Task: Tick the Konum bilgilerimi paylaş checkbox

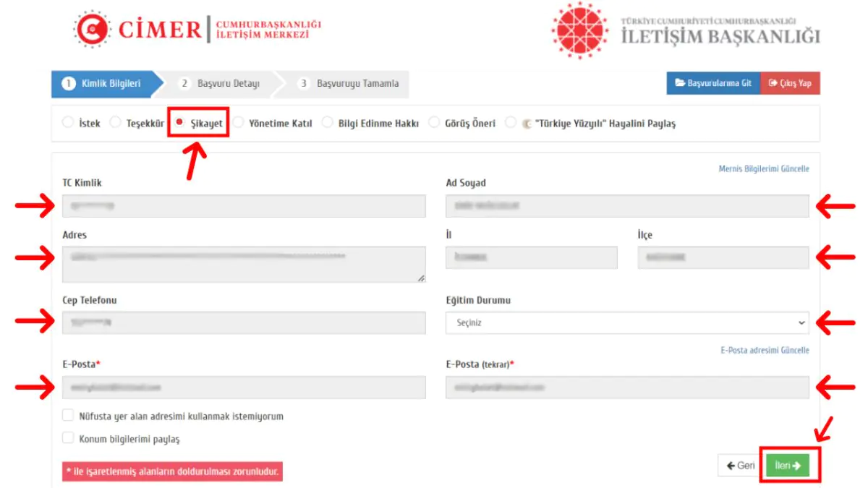Action: (x=68, y=438)
